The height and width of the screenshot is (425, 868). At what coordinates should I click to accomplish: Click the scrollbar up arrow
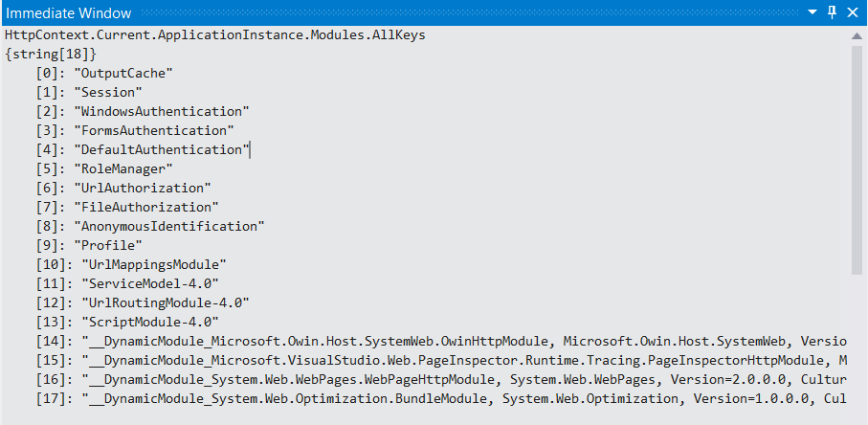pos(857,36)
